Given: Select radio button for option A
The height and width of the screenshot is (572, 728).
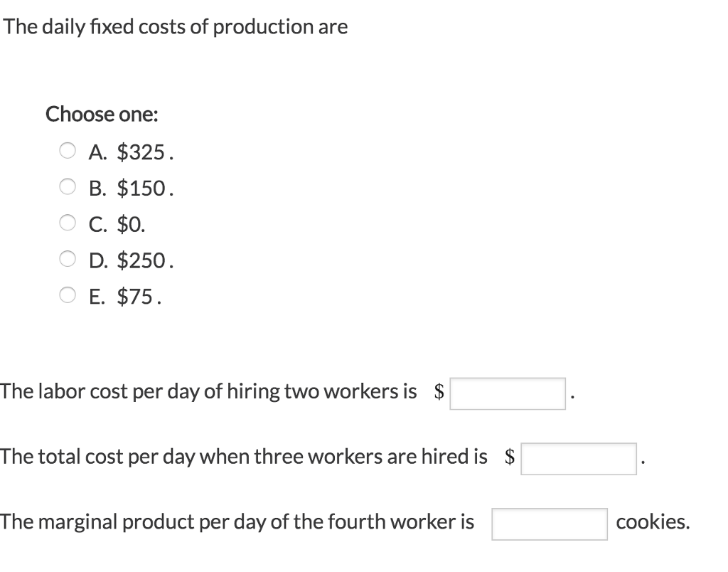Looking at the screenshot, I should point(68,151).
